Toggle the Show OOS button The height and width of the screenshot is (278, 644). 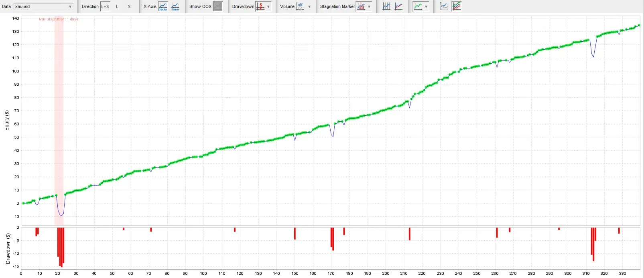coord(217,6)
